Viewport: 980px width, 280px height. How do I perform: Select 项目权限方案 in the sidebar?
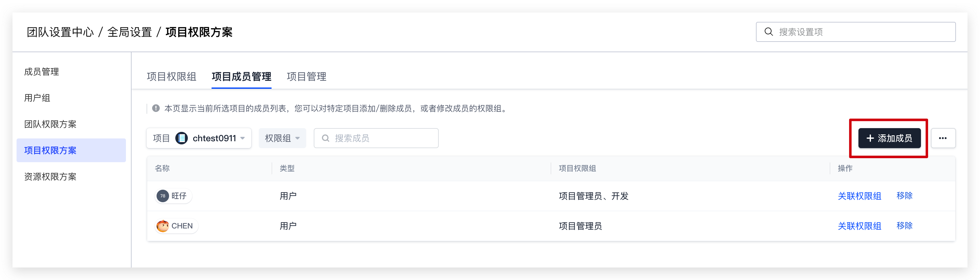tap(71, 151)
